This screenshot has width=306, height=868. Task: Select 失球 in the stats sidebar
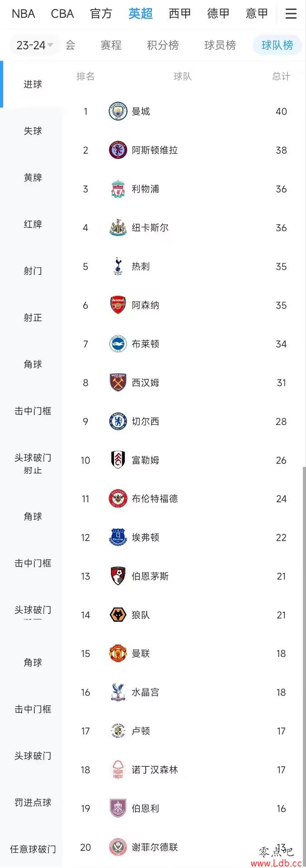[x=33, y=131]
